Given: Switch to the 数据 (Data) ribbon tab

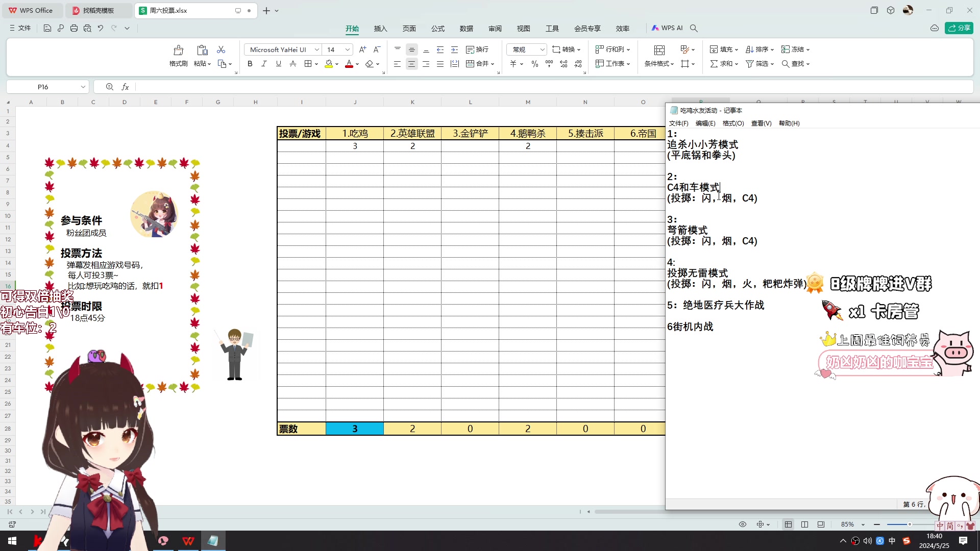Looking at the screenshot, I should click(466, 29).
